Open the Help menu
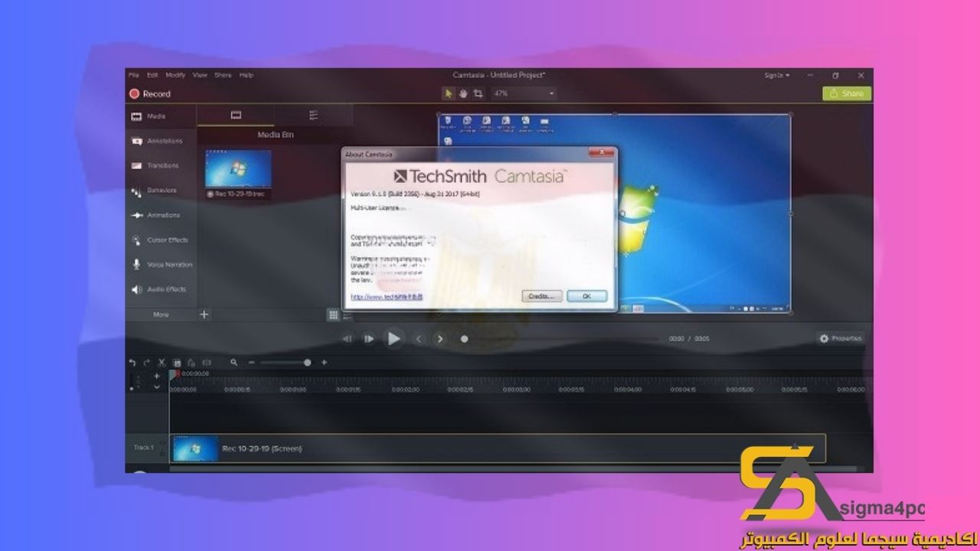 coord(246,75)
